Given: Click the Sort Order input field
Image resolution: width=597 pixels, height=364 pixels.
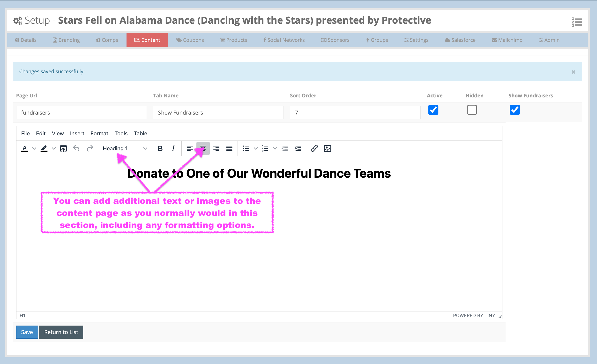Looking at the screenshot, I should pyautogui.click(x=355, y=113).
